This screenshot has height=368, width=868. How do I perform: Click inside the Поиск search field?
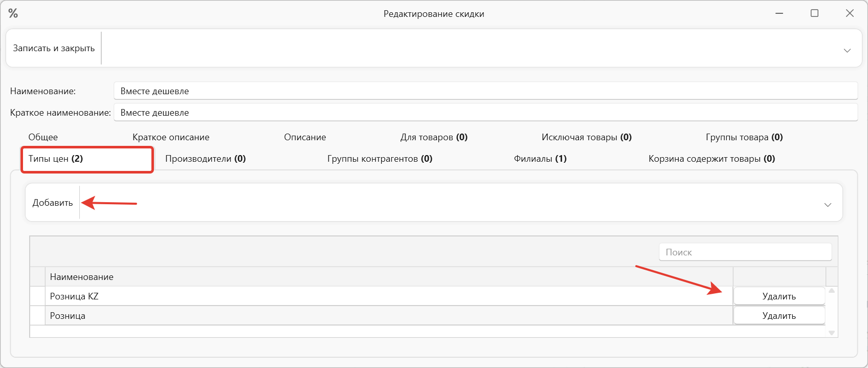tap(745, 252)
